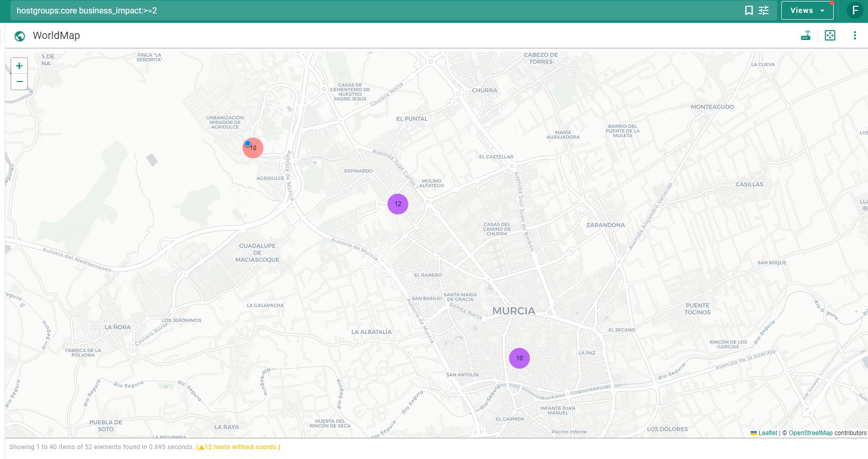
Task: Click the LA RAYA map label
Action: [x=226, y=427]
